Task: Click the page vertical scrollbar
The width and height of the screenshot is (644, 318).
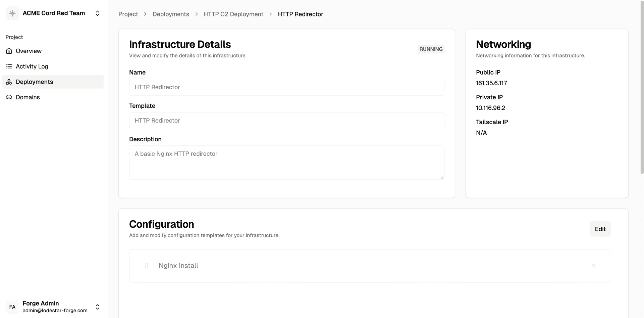Action: [x=642, y=87]
